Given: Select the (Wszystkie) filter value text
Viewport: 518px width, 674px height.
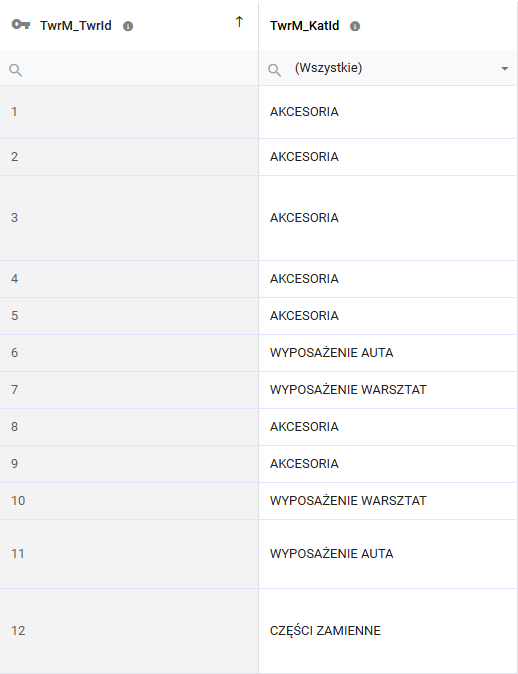Looking at the screenshot, I should [x=328, y=68].
